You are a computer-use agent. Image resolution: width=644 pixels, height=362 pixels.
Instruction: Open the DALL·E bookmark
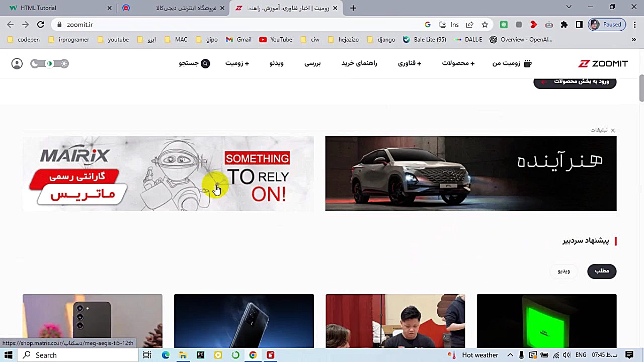[x=468, y=40]
